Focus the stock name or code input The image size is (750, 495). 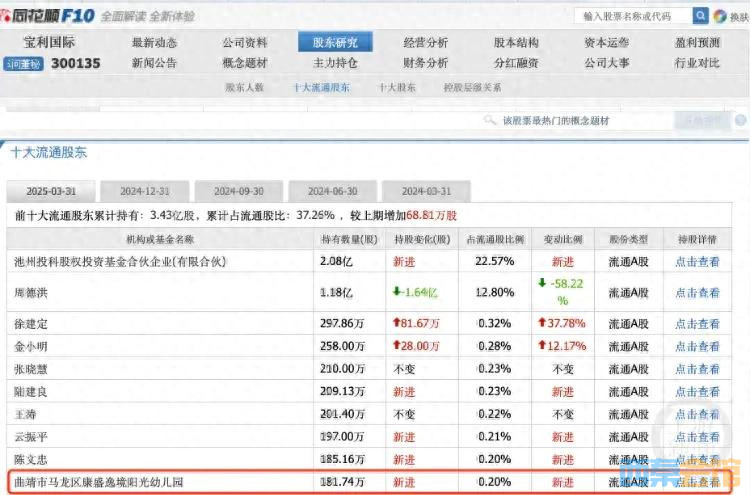(633, 16)
